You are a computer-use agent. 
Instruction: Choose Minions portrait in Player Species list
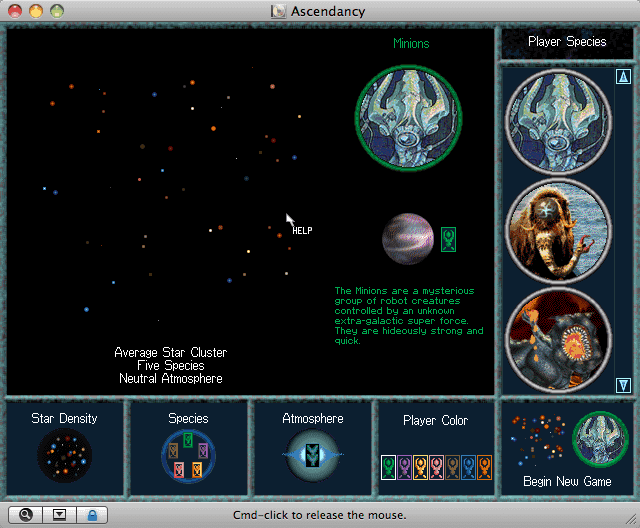click(x=558, y=122)
